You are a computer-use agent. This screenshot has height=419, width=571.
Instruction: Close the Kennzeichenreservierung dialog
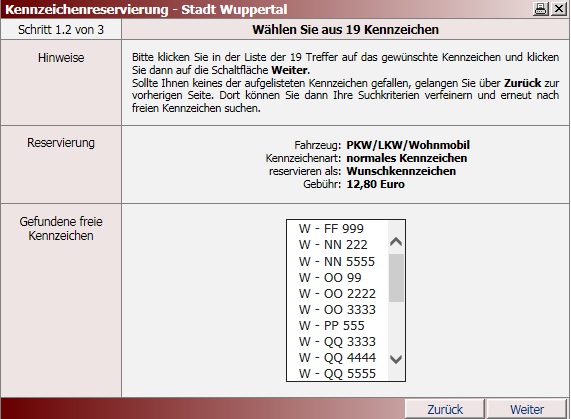[x=559, y=8]
